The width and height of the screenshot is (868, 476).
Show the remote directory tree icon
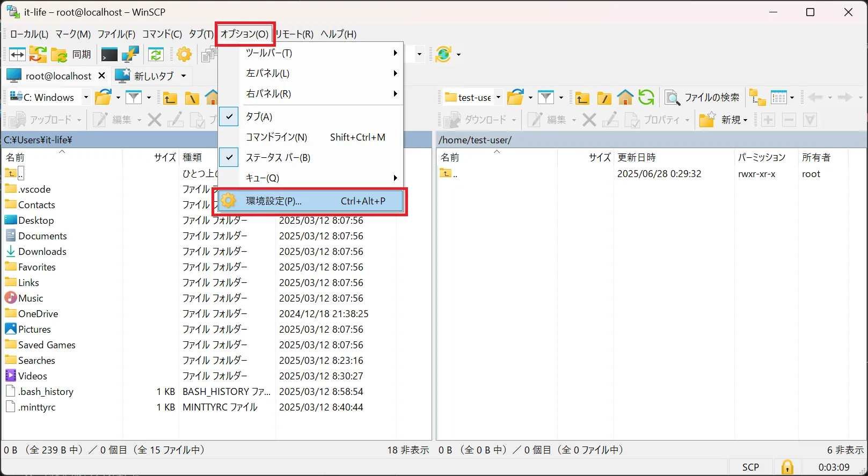click(757, 97)
